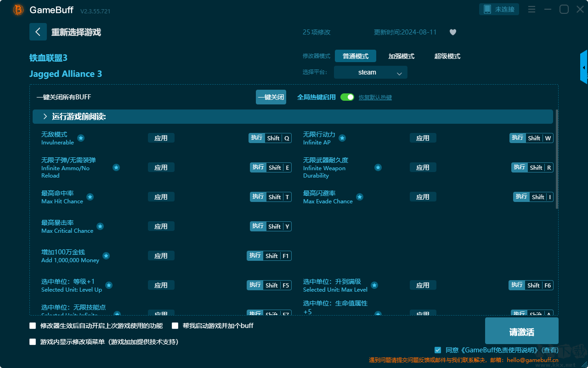The width and height of the screenshot is (588, 368).
Task: Uncheck the GameBuff disclaimer agreement box
Action: pos(438,350)
